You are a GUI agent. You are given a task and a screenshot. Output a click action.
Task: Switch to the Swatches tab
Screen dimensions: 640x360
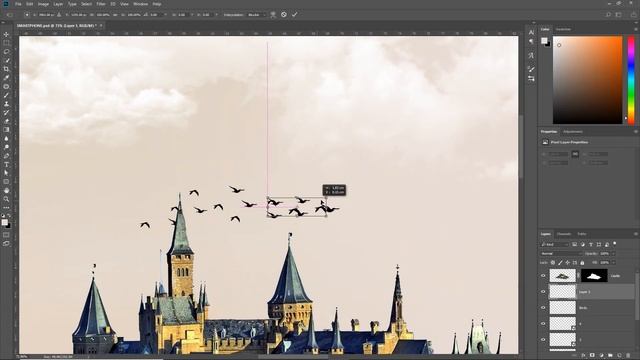563,29
